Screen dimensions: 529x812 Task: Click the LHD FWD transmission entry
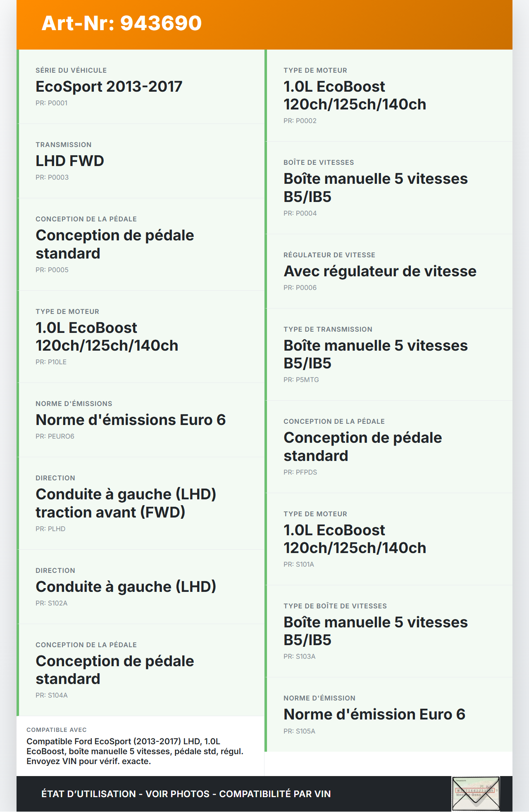[x=141, y=161]
